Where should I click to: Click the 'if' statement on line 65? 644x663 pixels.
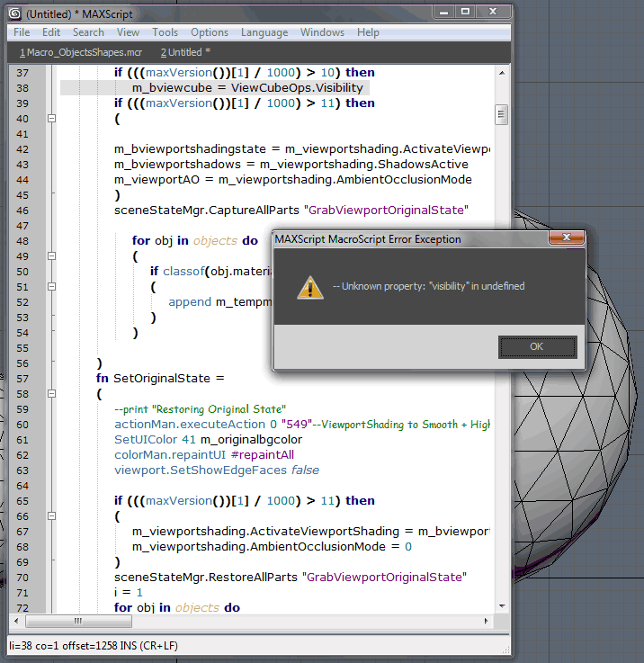245,501
